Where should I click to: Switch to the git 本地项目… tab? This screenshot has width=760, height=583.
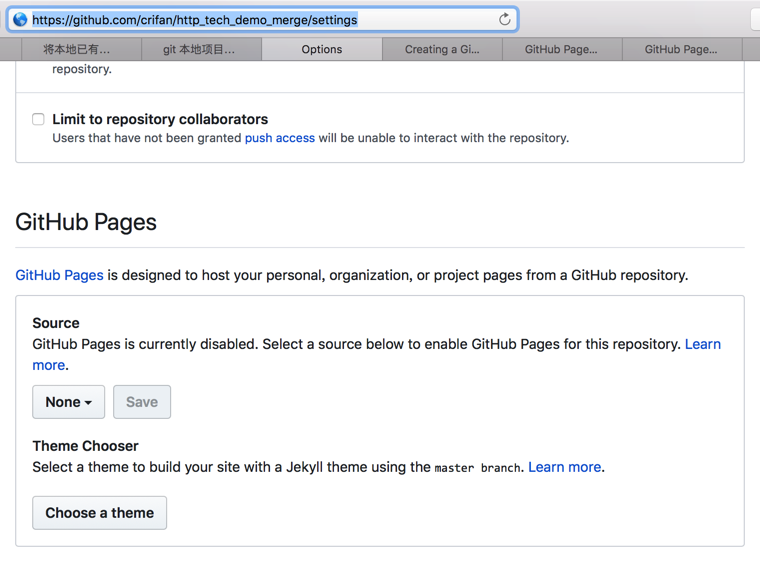(x=199, y=49)
